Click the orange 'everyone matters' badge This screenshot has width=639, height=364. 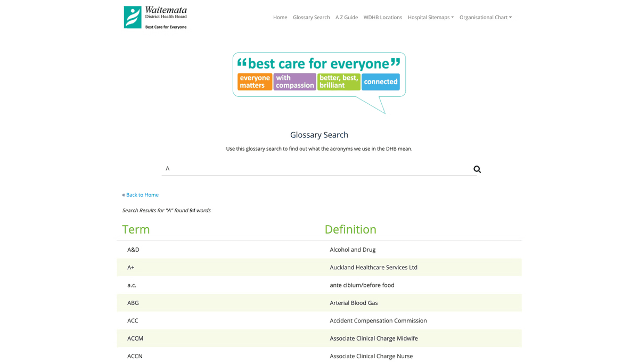(x=255, y=81)
